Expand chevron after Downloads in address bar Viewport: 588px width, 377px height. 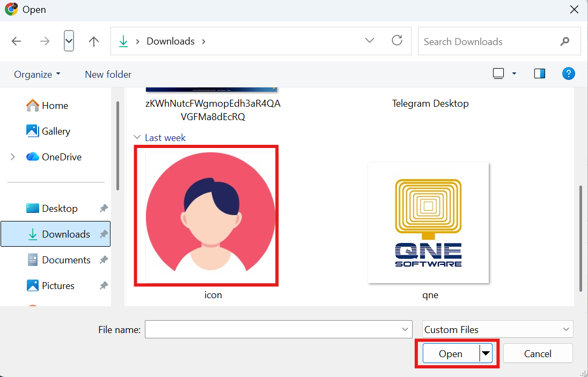204,41
